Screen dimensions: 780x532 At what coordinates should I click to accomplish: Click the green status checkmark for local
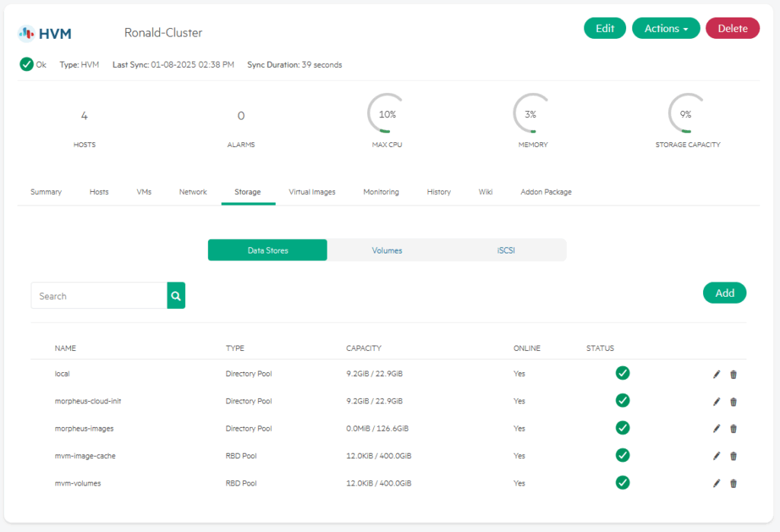point(622,373)
